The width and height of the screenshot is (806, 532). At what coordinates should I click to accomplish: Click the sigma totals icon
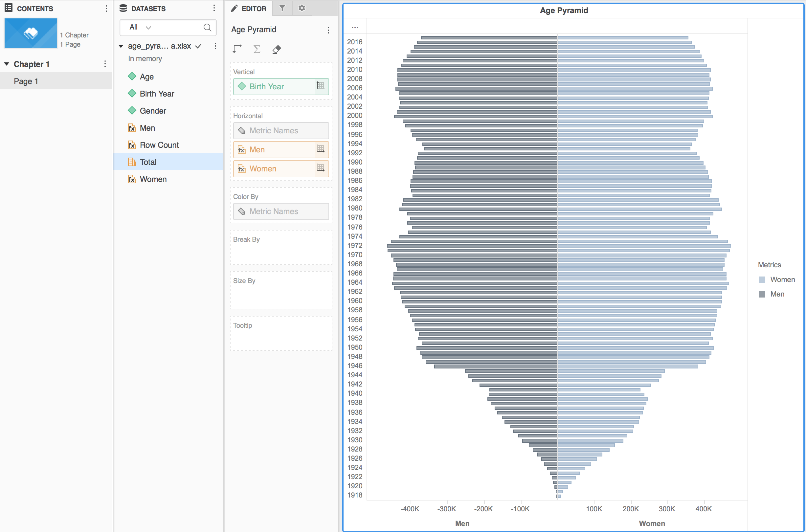pos(257,49)
